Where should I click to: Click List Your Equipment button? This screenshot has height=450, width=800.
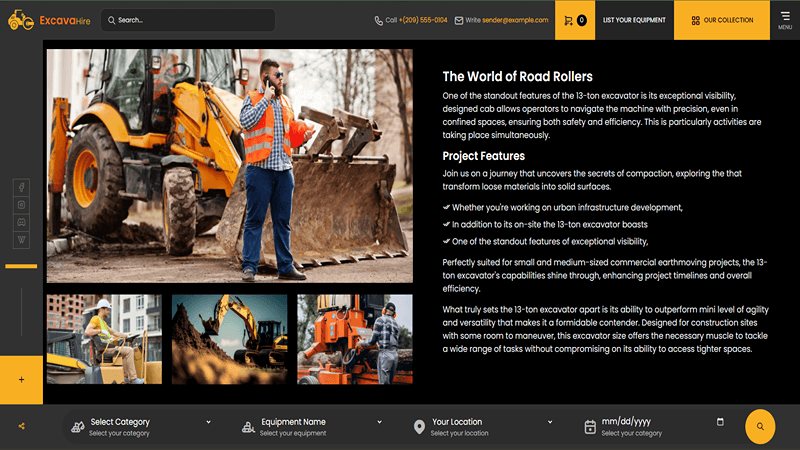[634, 20]
